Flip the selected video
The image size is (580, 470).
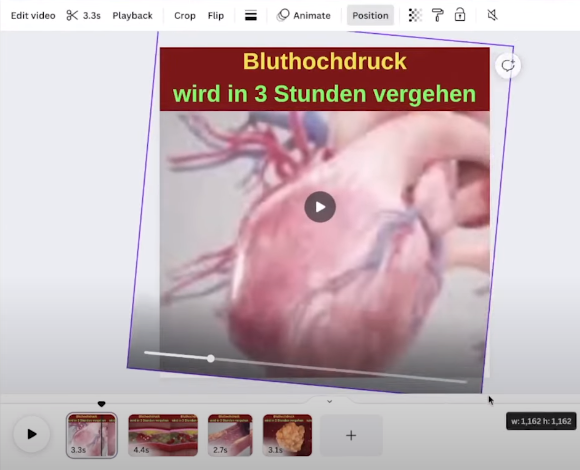point(216,16)
